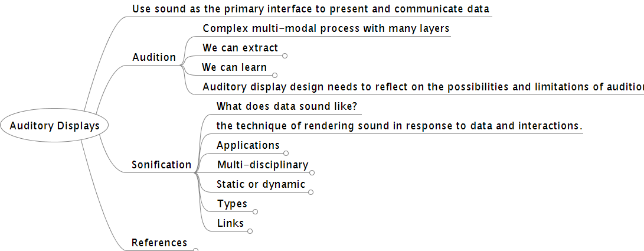
Task: Select 'What does data sound like?' node
Action: coord(287,107)
